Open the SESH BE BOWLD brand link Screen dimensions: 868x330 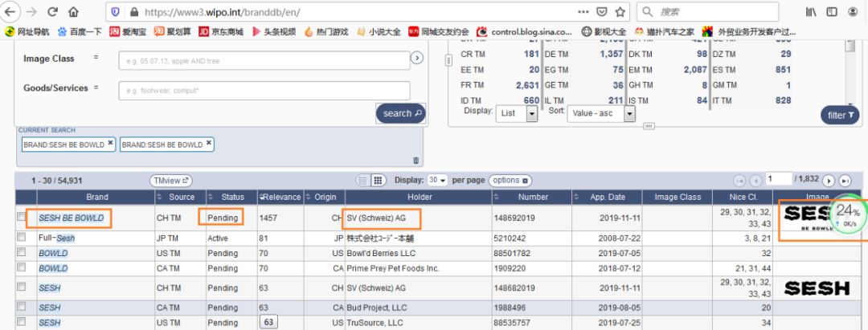(x=71, y=218)
